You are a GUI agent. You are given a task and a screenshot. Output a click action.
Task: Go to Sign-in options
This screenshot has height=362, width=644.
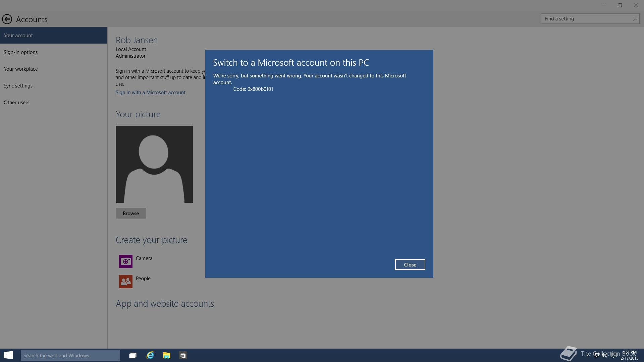click(x=21, y=52)
